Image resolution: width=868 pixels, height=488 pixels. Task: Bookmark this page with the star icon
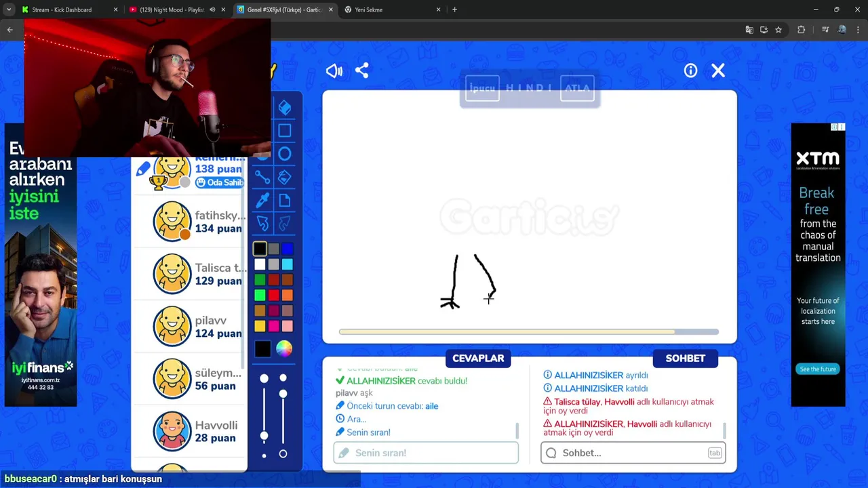[778, 30]
